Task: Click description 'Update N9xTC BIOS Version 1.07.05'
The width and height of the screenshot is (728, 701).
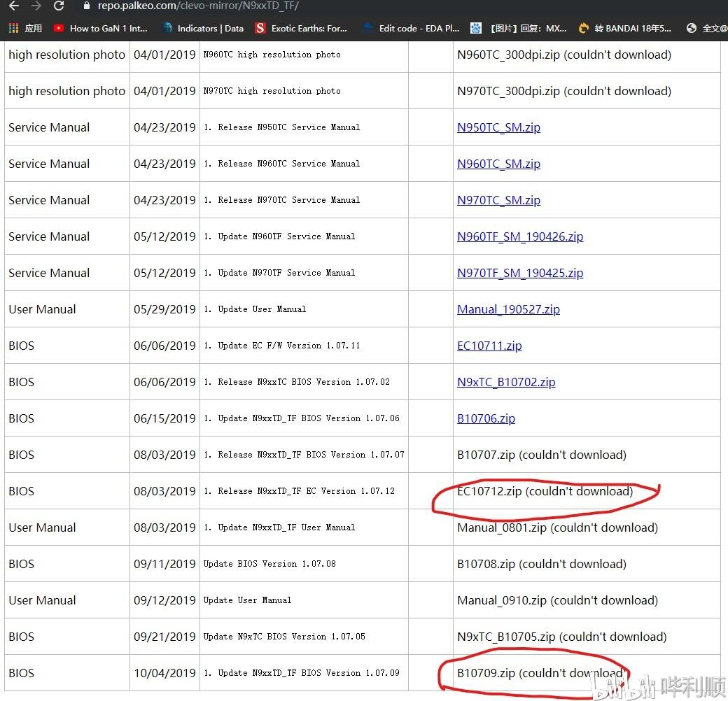Action: (284, 637)
